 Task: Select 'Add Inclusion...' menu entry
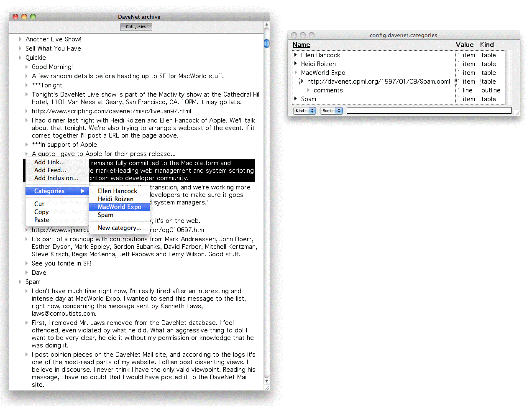(56, 178)
